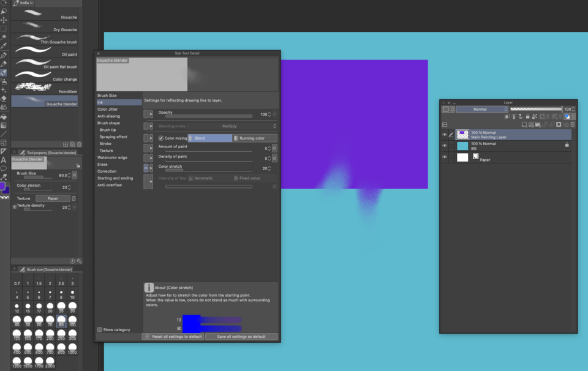Viewport: 588px width, 371px height.
Task: Expand Texture density plus in Tool property
Action: pyautogui.click(x=15, y=206)
